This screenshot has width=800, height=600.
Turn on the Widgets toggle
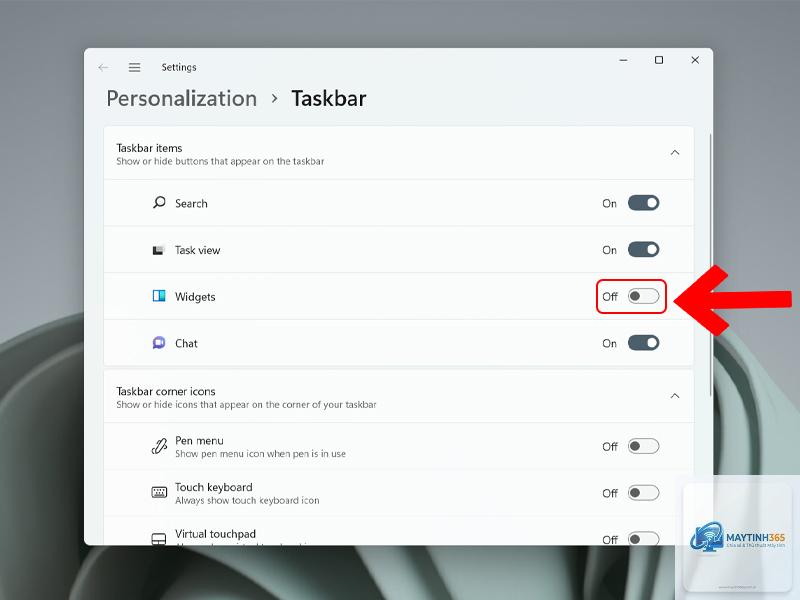(643, 296)
